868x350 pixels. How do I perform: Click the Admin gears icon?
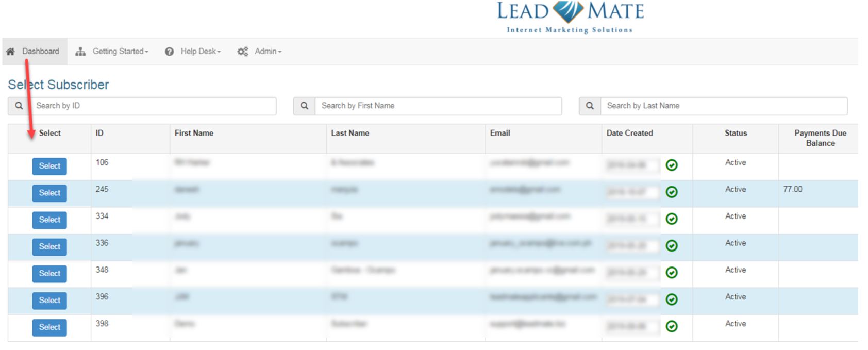(243, 52)
